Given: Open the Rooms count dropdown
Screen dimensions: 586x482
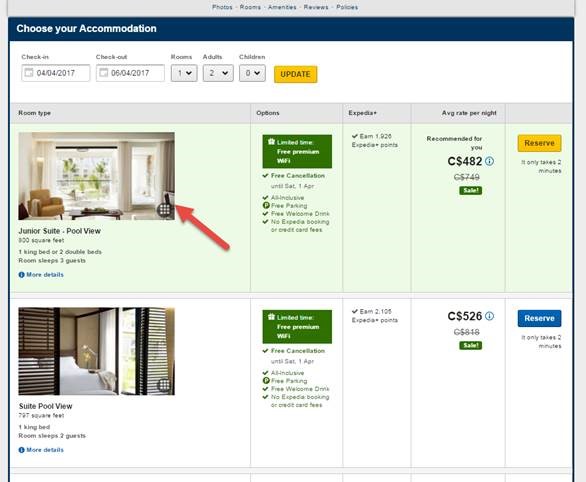Looking at the screenshot, I should point(184,73).
